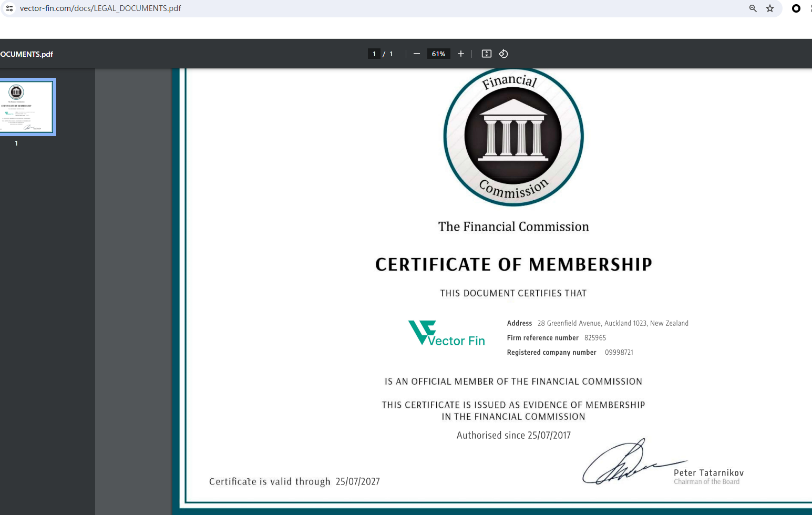Click the Financial Commission seal logo
812x515 pixels.
point(513,137)
